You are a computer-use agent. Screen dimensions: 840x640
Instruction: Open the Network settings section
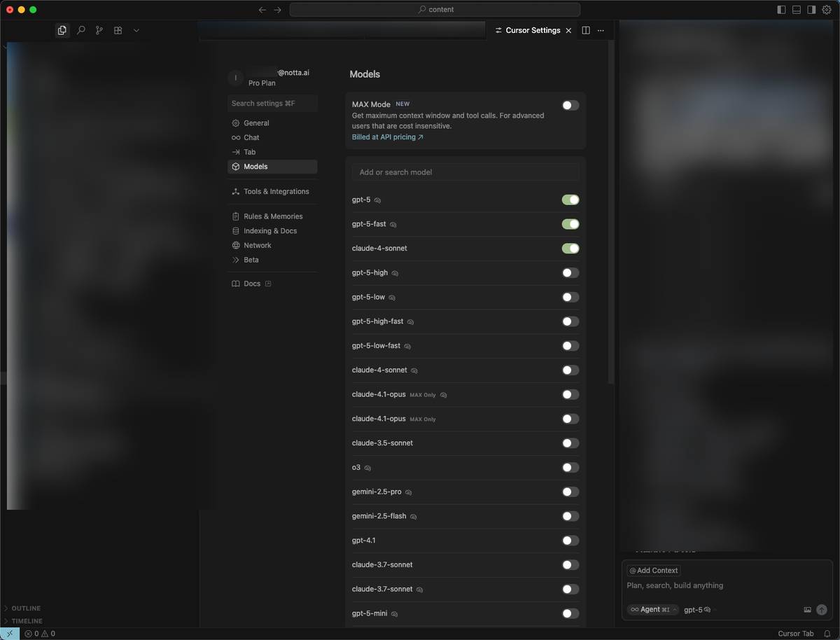click(x=272, y=245)
